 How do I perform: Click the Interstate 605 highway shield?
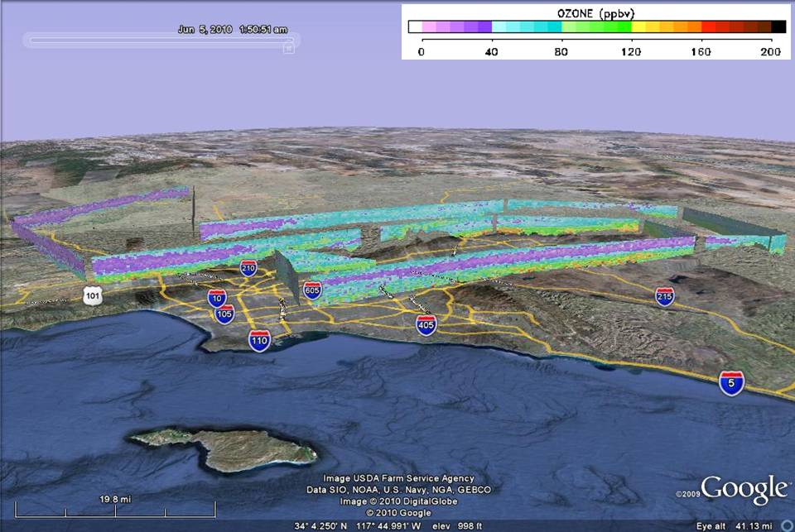(x=312, y=290)
